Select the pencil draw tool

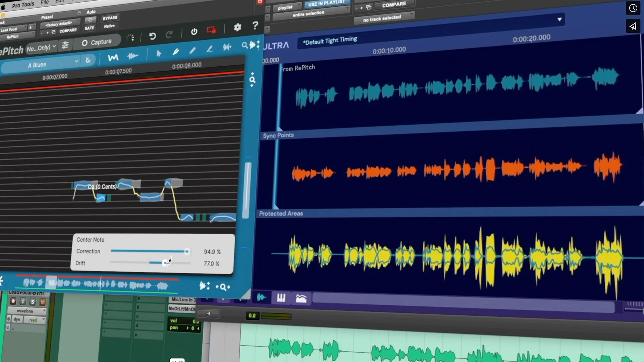coord(193,51)
